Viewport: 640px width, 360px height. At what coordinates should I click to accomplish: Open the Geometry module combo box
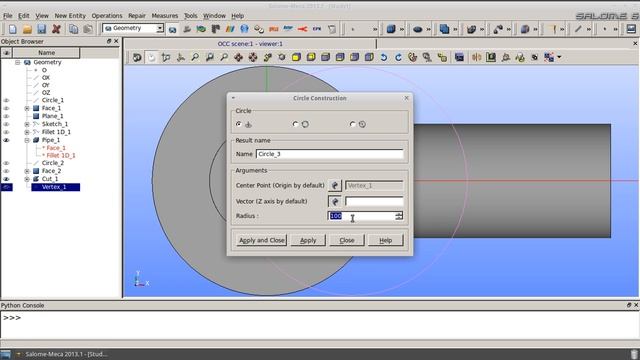coord(133,28)
